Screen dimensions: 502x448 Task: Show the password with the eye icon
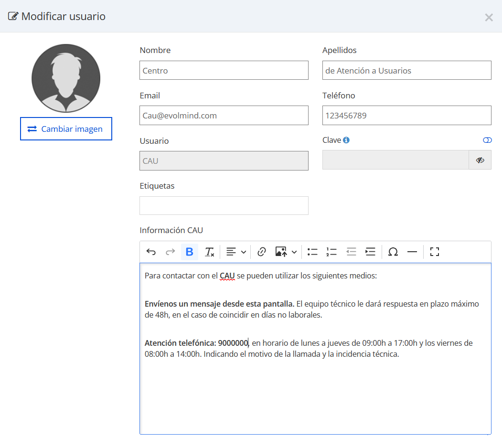point(480,160)
